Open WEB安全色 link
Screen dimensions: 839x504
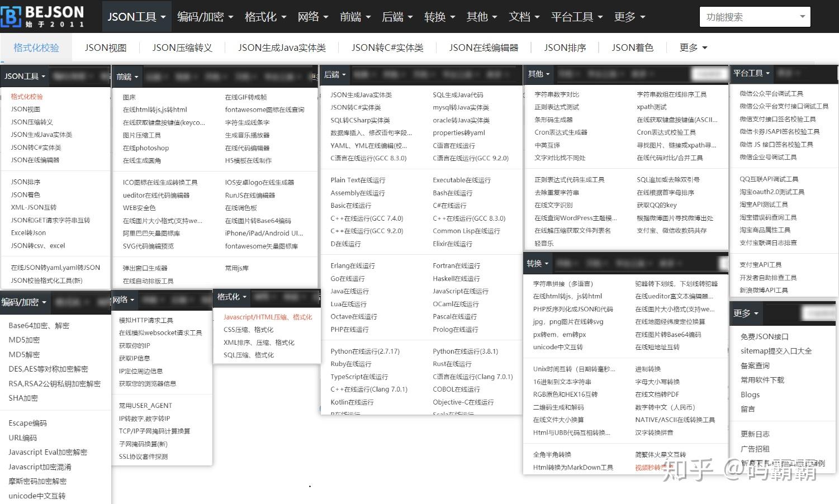(139, 208)
